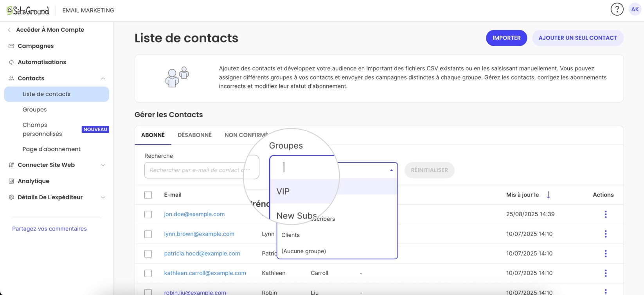Open Groupes in the sidebar
The width and height of the screenshot is (644, 295).
34,110
